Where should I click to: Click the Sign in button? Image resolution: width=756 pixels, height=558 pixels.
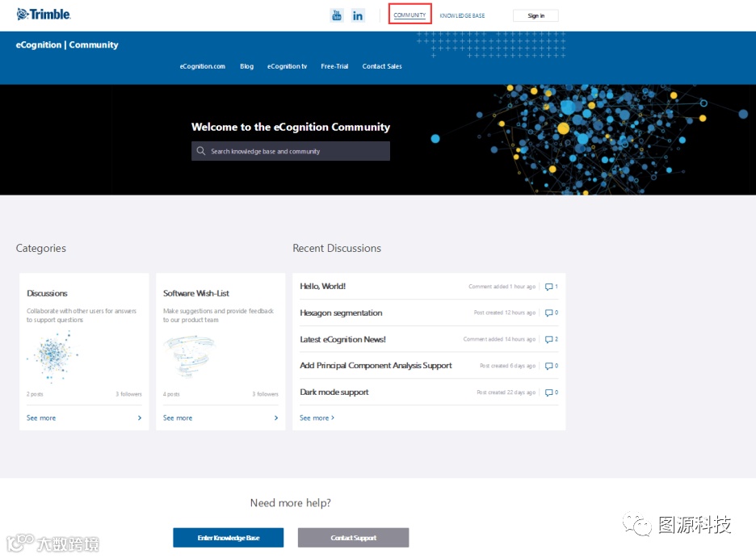(535, 15)
